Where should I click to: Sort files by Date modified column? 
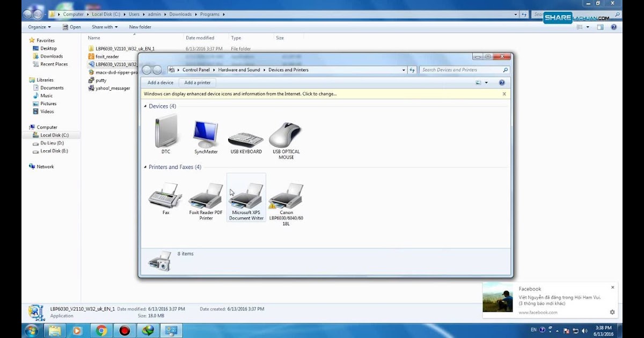point(200,38)
